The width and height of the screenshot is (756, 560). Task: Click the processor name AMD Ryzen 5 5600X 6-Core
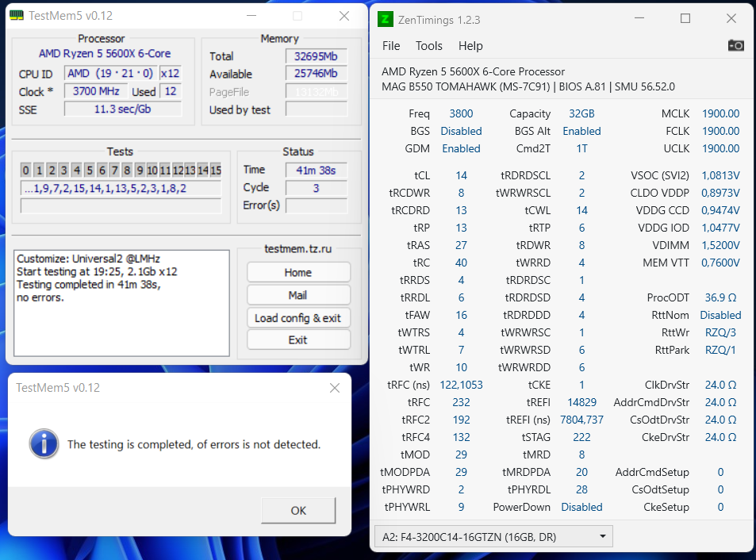tap(105, 53)
